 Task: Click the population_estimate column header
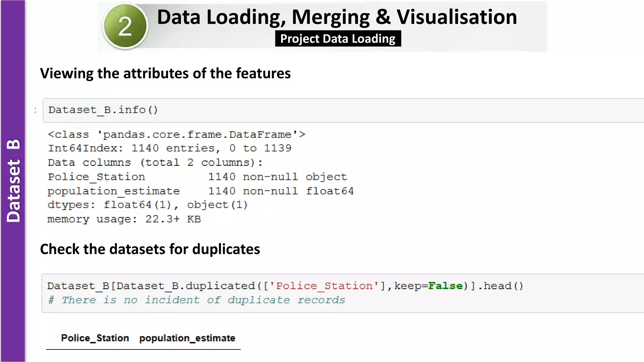[x=187, y=338]
